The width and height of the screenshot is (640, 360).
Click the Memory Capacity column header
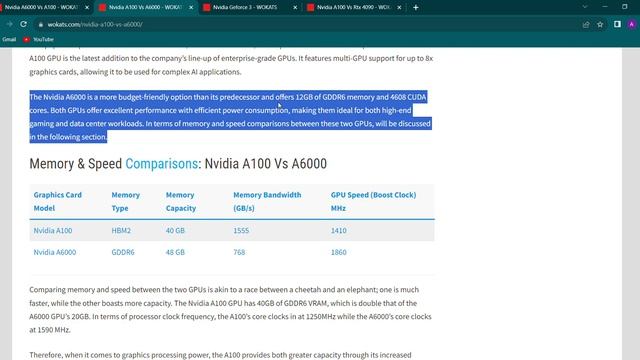click(181, 201)
